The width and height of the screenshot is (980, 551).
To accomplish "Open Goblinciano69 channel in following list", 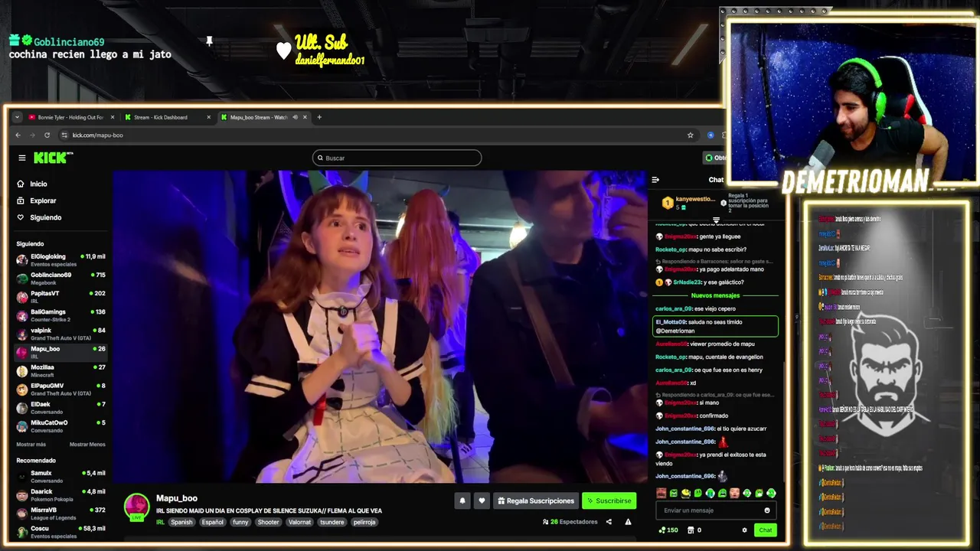I will pyautogui.click(x=60, y=278).
